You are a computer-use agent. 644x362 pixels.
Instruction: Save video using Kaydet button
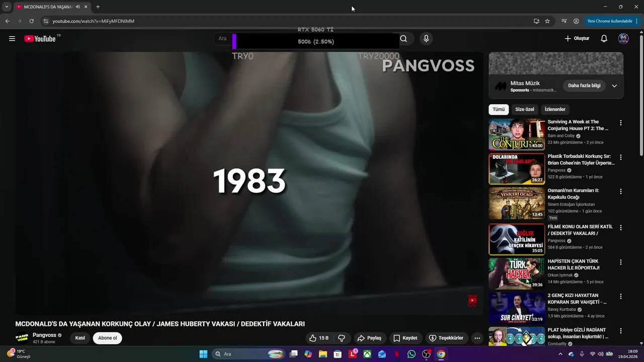tap(405, 338)
